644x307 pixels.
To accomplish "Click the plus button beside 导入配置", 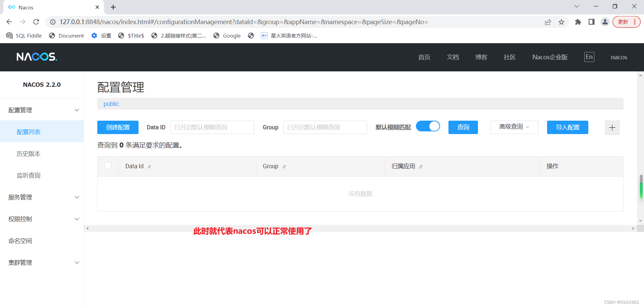I will click(612, 127).
